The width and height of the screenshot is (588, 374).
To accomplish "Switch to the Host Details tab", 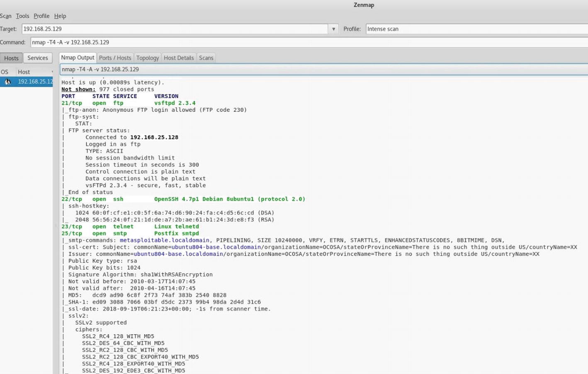I will pyautogui.click(x=179, y=58).
